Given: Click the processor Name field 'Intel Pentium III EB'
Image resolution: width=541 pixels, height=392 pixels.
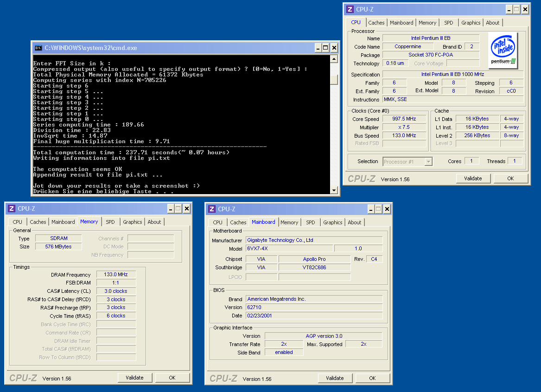Looking at the screenshot, I should pyautogui.click(x=431, y=38).
